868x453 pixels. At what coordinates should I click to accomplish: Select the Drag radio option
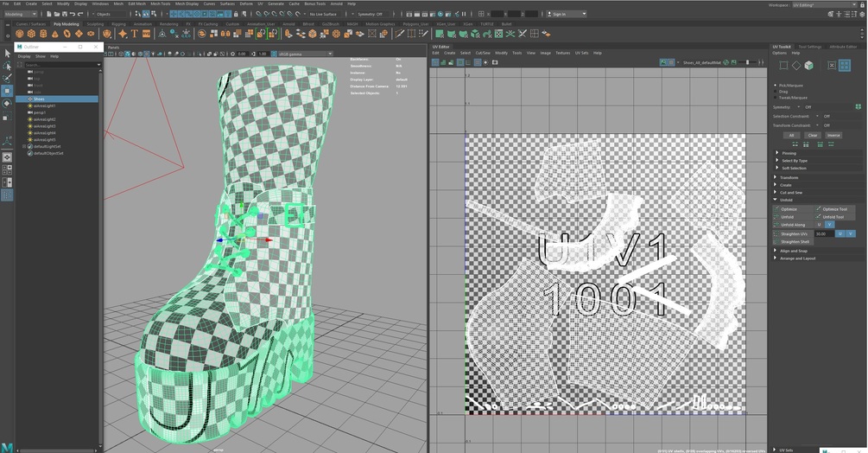[775, 92]
